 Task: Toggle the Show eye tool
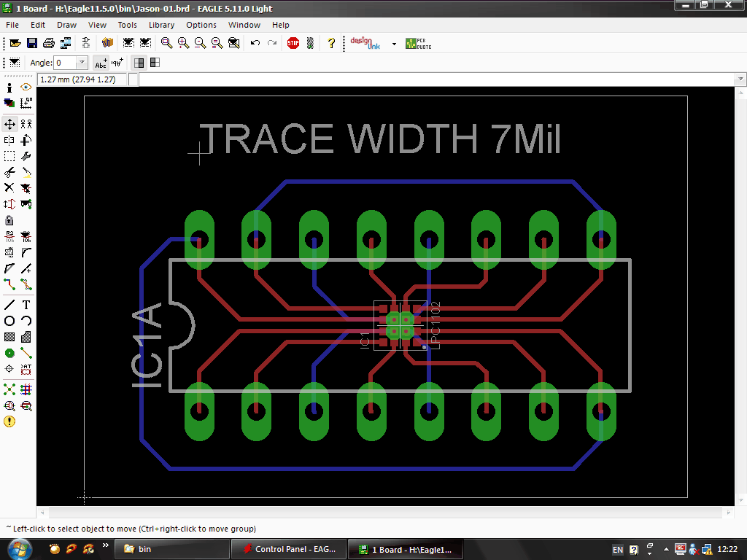pos(26,87)
